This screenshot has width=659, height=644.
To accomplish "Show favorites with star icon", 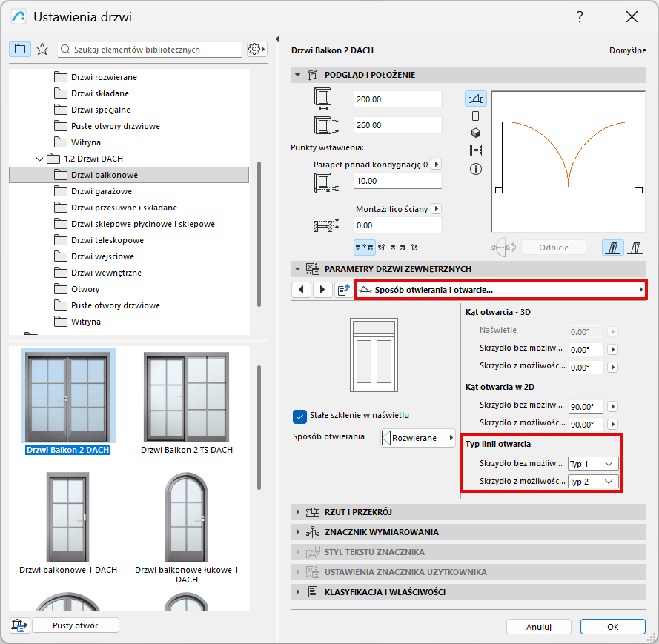I will (42, 49).
